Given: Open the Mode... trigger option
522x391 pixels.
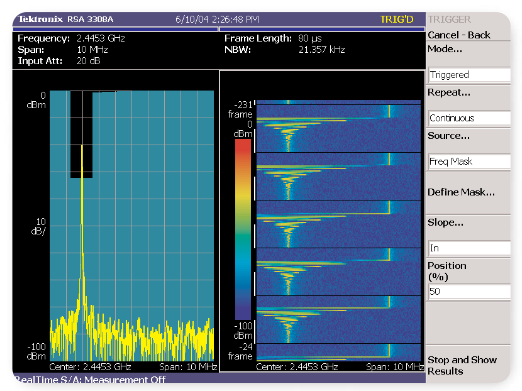Looking at the screenshot, I should tap(445, 49).
